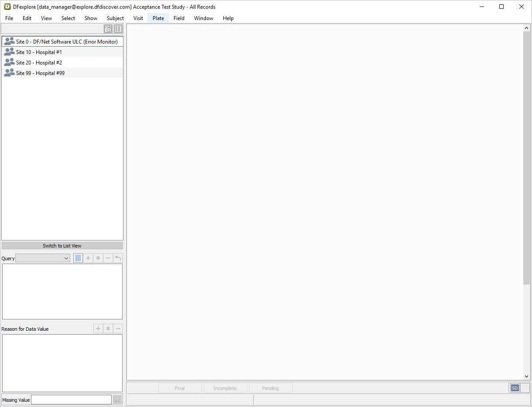Viewport: 532px width, 407px height.
Task: Click the minus icon in Query toolbar
Action: click(108, 258)
